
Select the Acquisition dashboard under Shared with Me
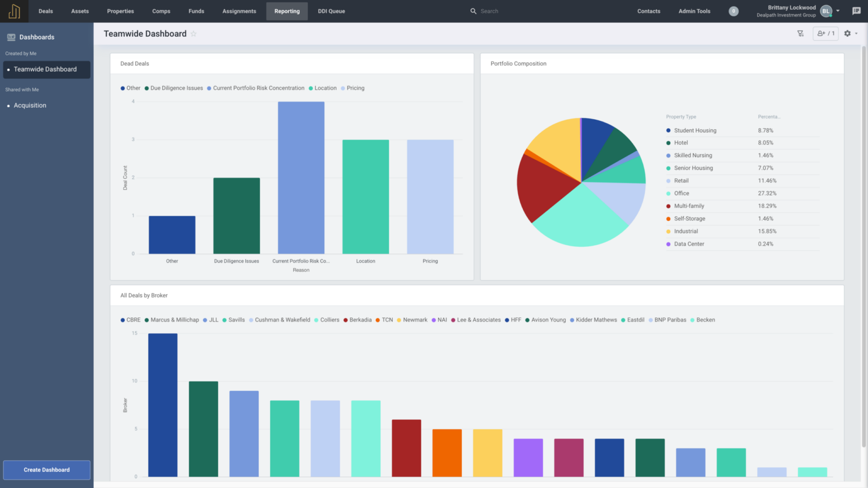click(30, 105)
